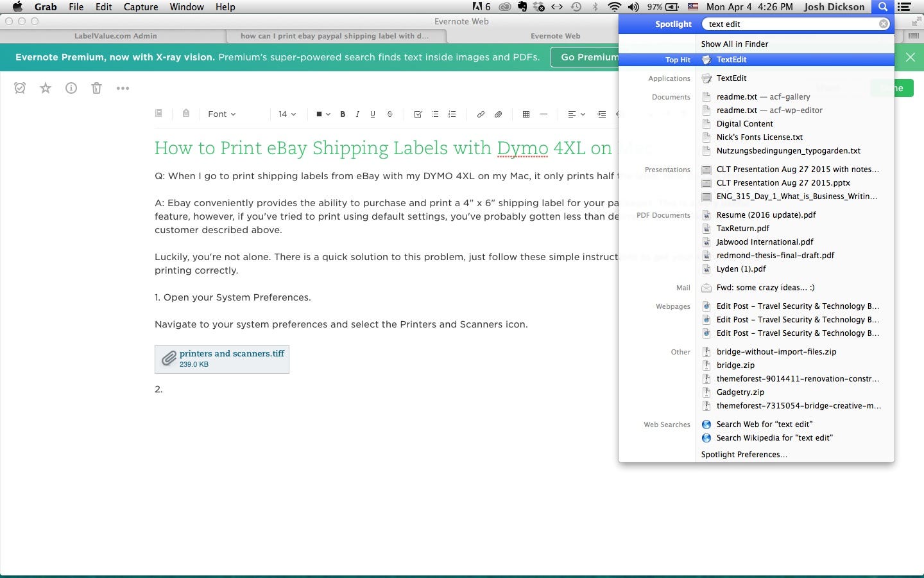Delete note with trash can icon

pos(96,88)
